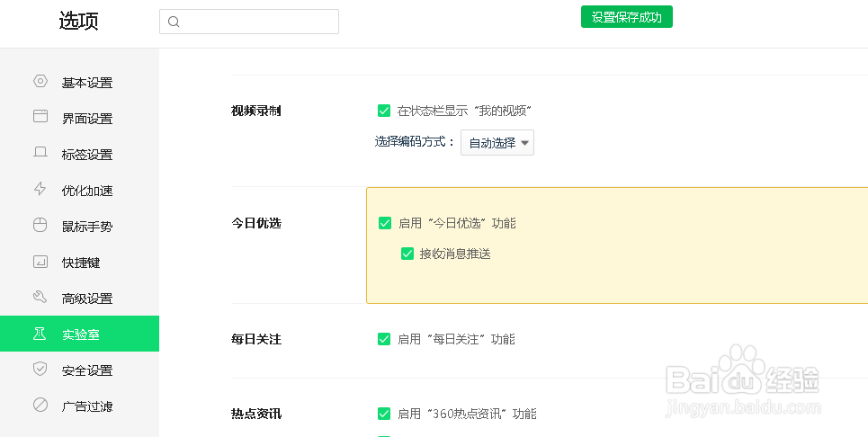This screenshot has width=868, height=437.
Task: Open the 自动选择 encoding dropdown
Action: (x=497, y=143)
